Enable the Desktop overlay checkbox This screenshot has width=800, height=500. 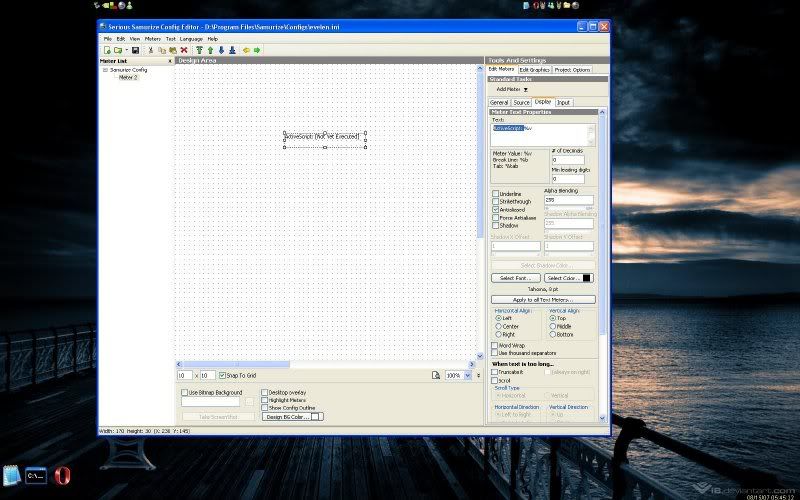click(264, 393)
